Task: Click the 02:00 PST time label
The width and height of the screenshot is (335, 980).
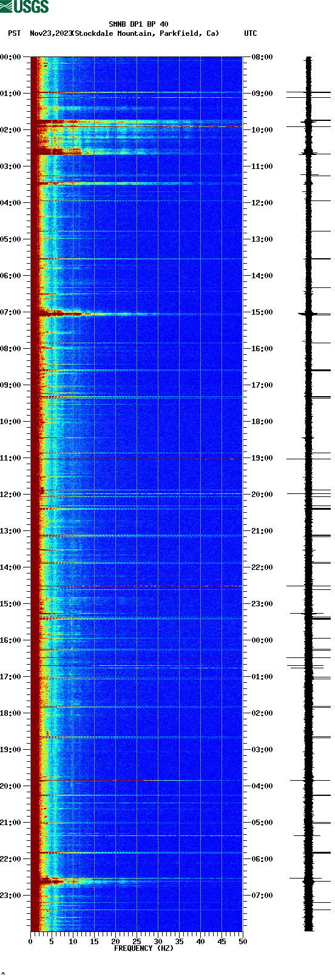Action: pyautogui.click(x=11, y=130)
